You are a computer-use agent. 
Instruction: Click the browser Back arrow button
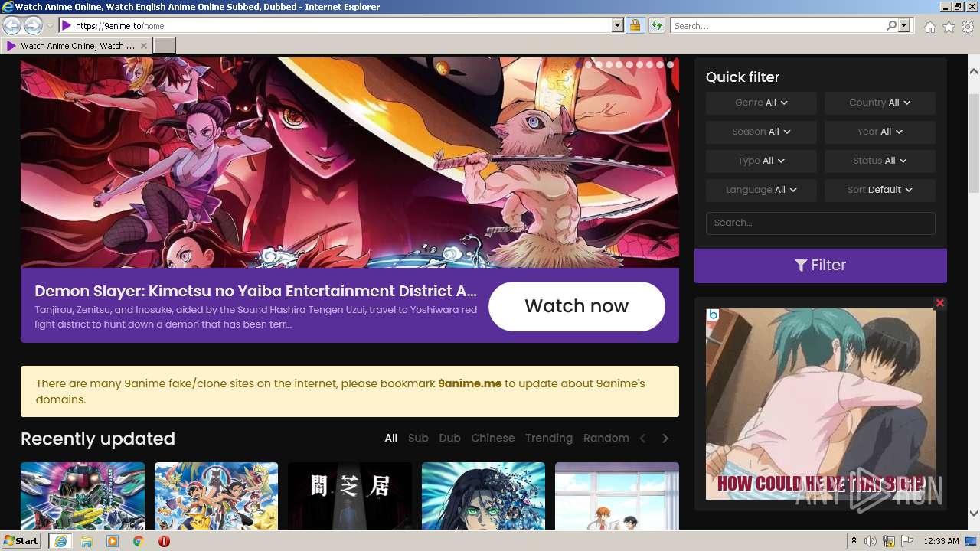click(x=12, y=26)
